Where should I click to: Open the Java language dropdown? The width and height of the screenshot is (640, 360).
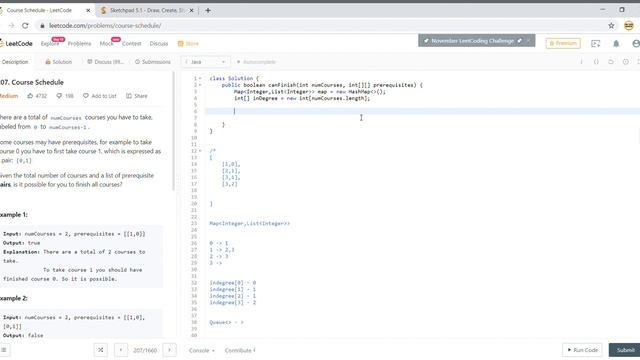(x=205, y=62)
